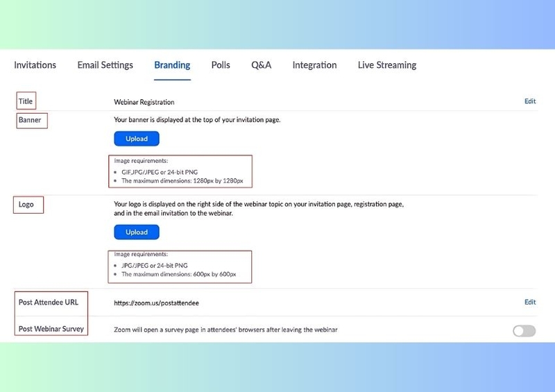
Task: Click the Webinar Registration title text
Action: pyautogui.click(x=144, y=102)
